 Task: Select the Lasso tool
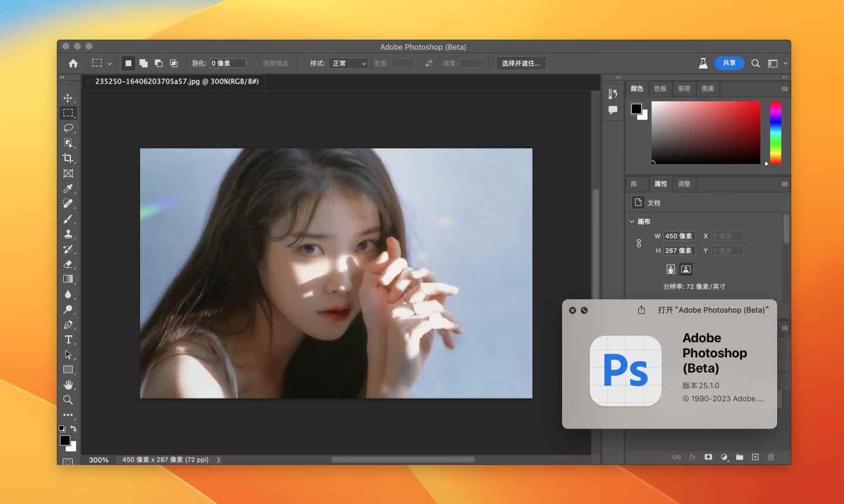pyautogui.click(x=68, y=128)
